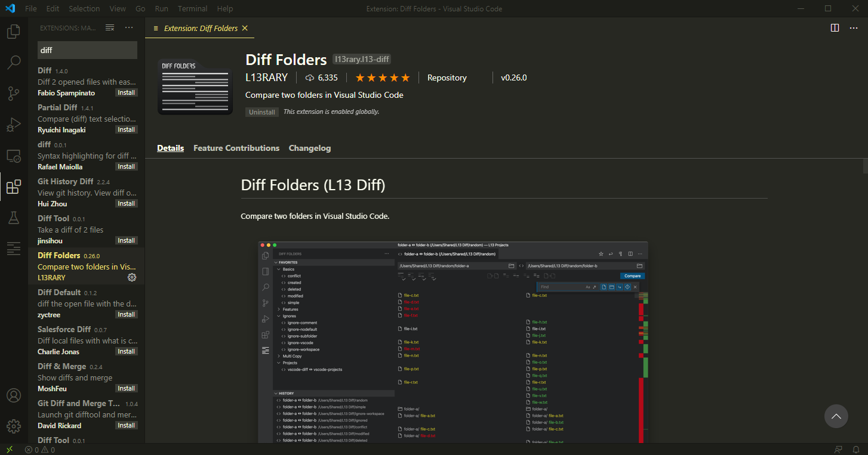Click the VS Code logo icon
This screenshot has height=455, width=868.
[x=10, y=8]
